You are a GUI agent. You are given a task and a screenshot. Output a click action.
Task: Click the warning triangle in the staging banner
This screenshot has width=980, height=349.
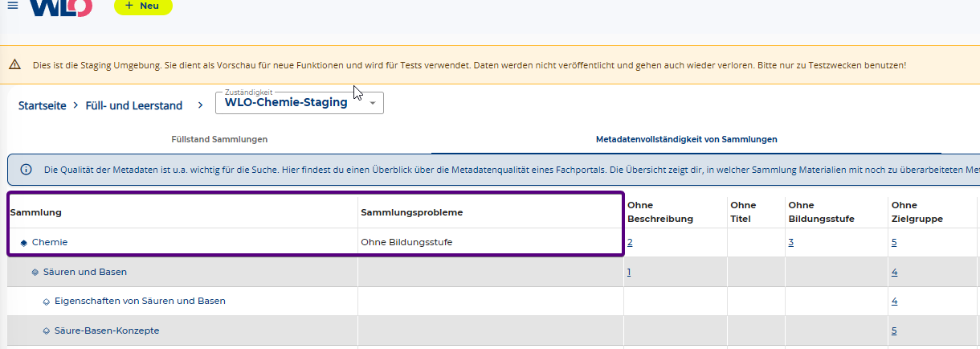point(15,65)
